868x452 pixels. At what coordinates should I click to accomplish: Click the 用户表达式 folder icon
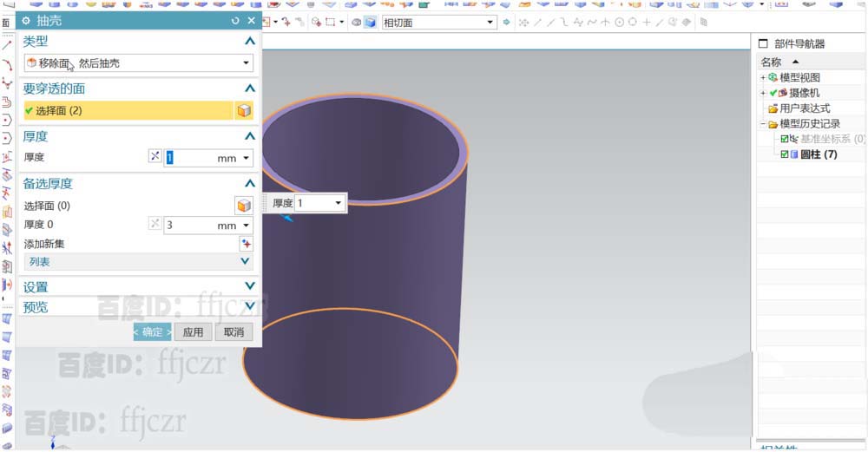(773, 108)
